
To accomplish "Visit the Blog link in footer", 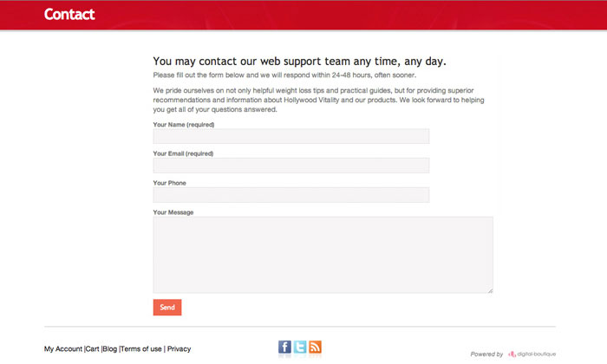I will tap(110, 349).
